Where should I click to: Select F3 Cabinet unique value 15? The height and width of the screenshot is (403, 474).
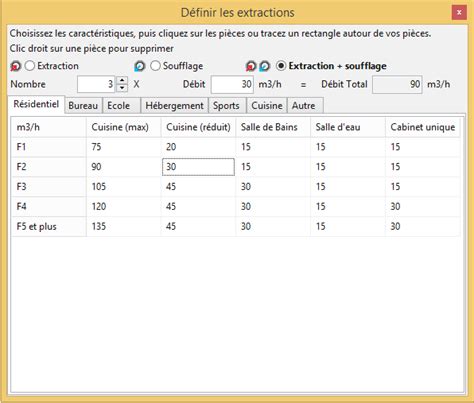(423, 187)
